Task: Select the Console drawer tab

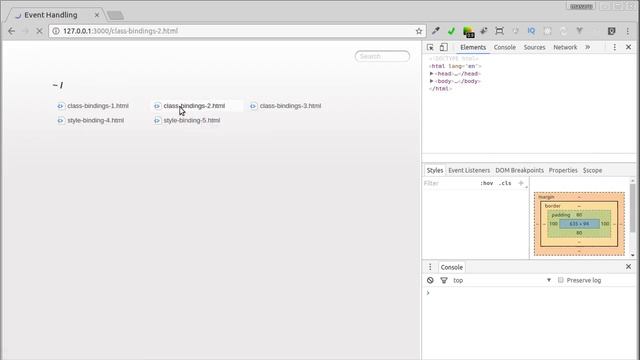Action: click(451, 267)
